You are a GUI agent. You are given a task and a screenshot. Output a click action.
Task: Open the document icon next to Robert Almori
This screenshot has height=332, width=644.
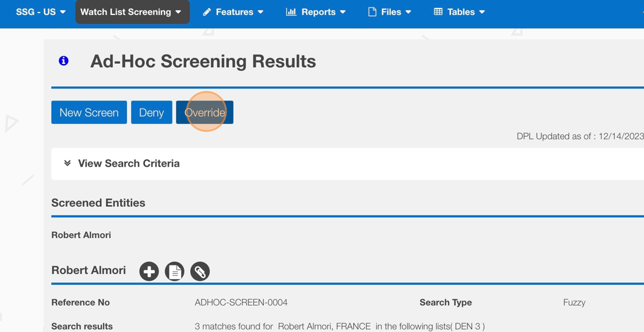click(174, 271)
